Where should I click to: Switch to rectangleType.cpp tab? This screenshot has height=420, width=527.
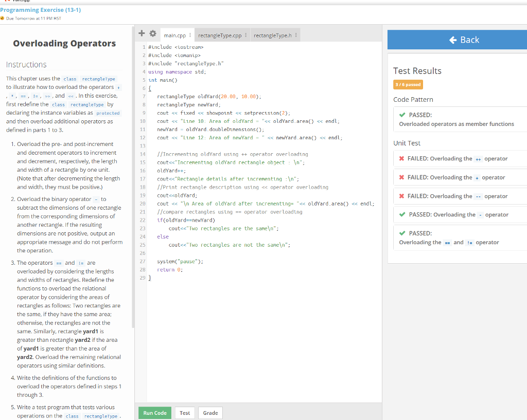[x=220, y=35]
